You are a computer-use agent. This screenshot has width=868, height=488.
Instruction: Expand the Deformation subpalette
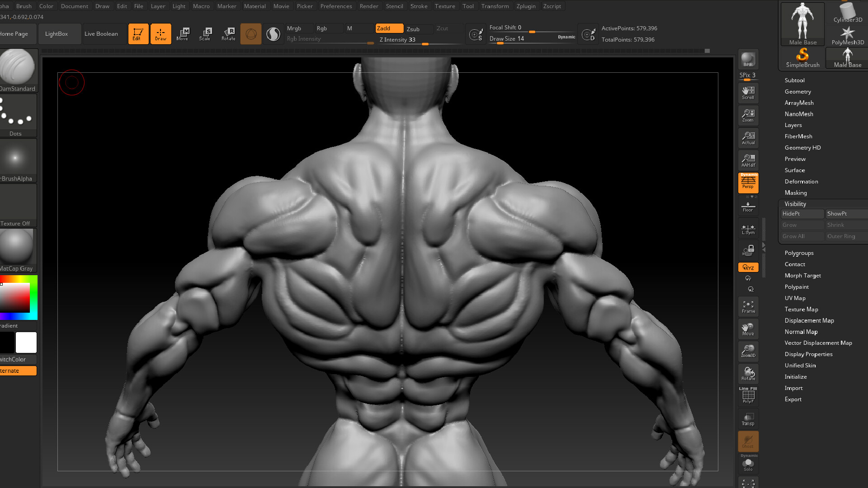pos(801,181)
